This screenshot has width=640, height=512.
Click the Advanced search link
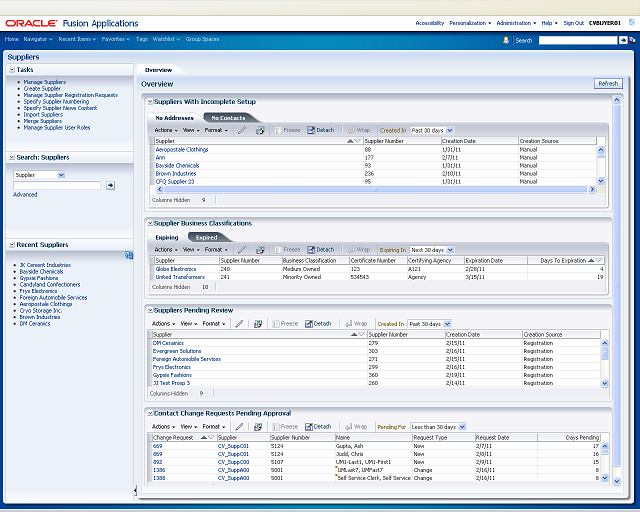pos(25,195)
